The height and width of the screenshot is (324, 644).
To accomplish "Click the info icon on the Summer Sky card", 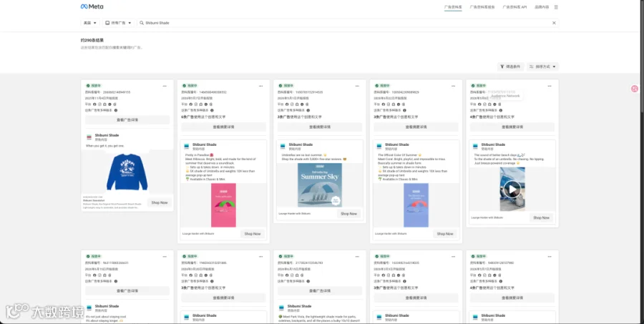I will [x=308, y=110].
